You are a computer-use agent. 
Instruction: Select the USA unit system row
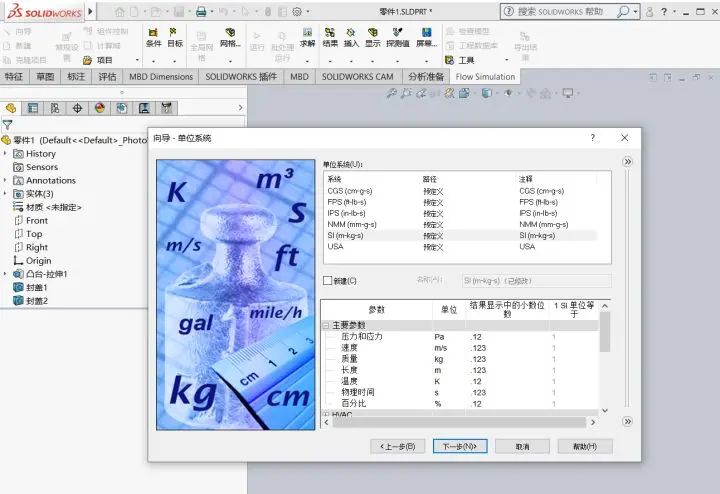pyautogui.click(x=461, y=247)
